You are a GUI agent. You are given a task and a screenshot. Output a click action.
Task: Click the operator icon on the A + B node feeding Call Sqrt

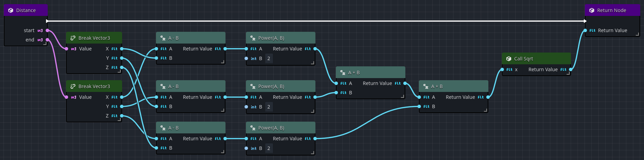tap(426, 86)
